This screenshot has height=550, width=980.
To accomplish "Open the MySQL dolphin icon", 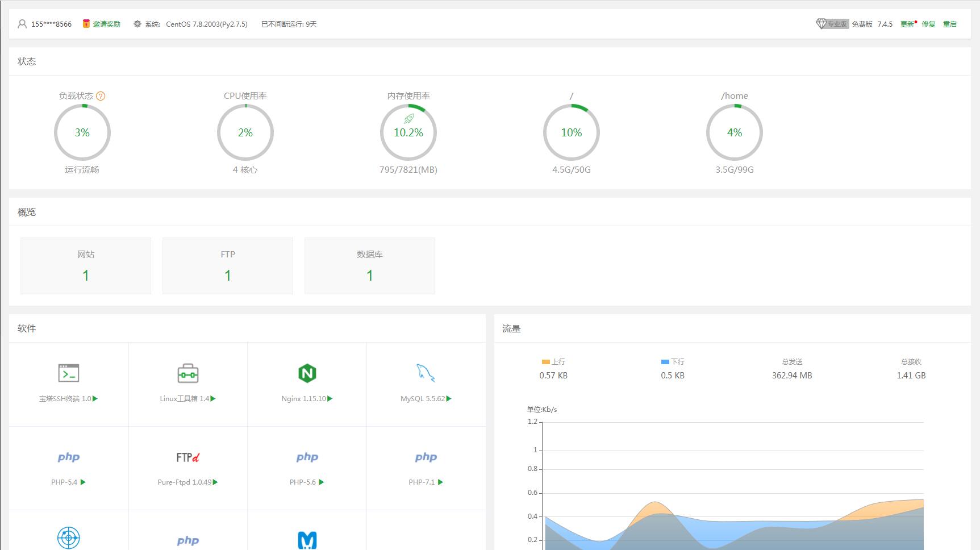I will [426, 373].
